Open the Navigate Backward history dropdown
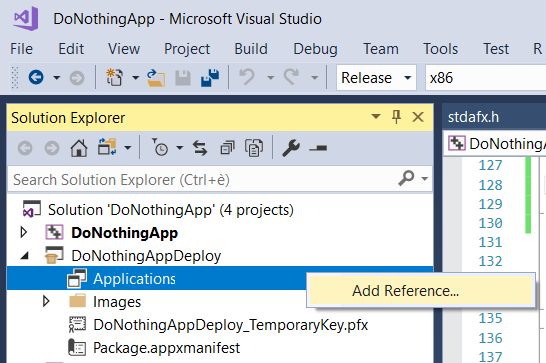 (56, 77)
